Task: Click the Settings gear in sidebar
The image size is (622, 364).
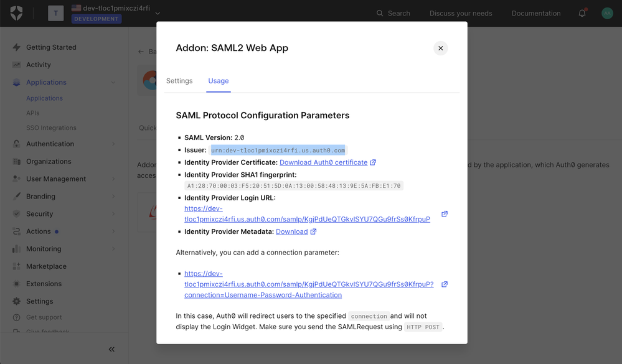Action: (16, 301)
